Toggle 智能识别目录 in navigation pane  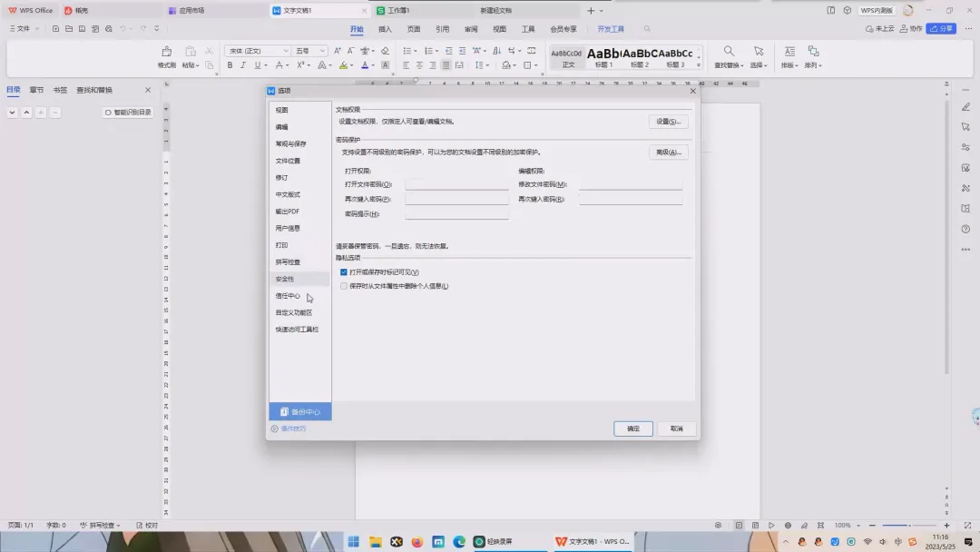(x=128, y=113)
